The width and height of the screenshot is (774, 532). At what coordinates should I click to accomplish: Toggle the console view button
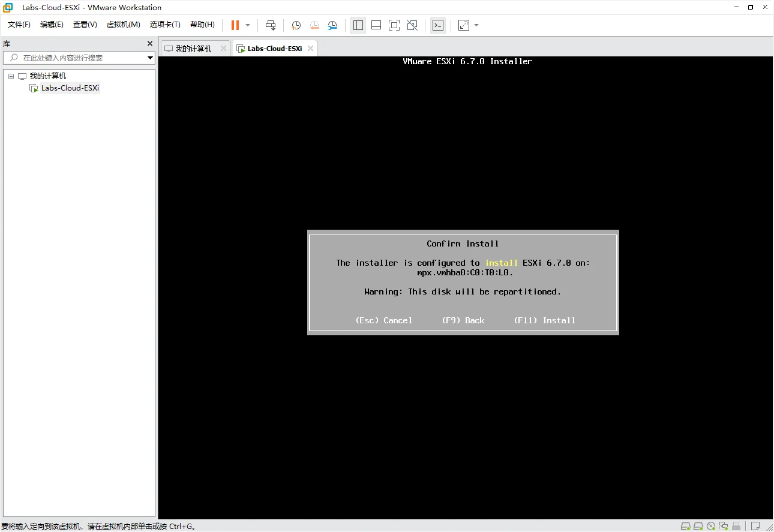(438, 25)
